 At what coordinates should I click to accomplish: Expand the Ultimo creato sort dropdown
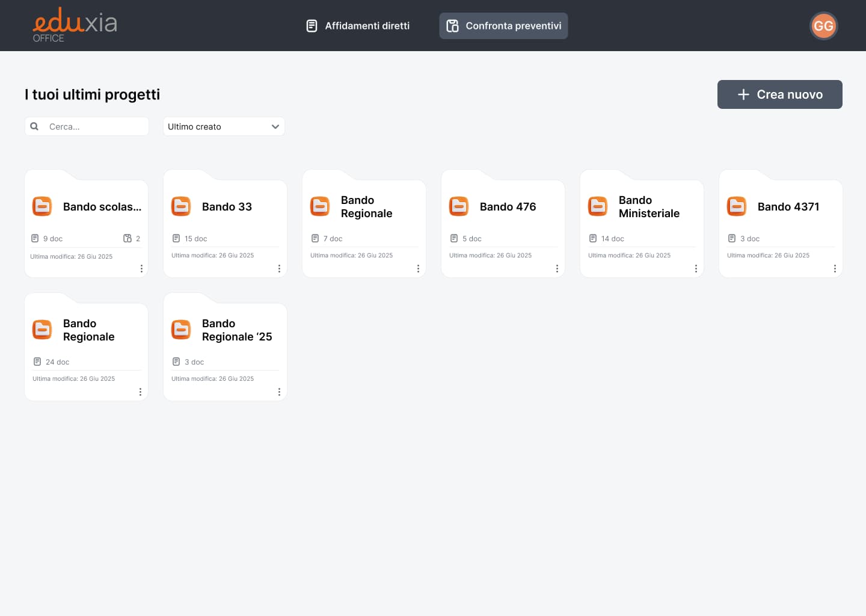tap(224, 126)
